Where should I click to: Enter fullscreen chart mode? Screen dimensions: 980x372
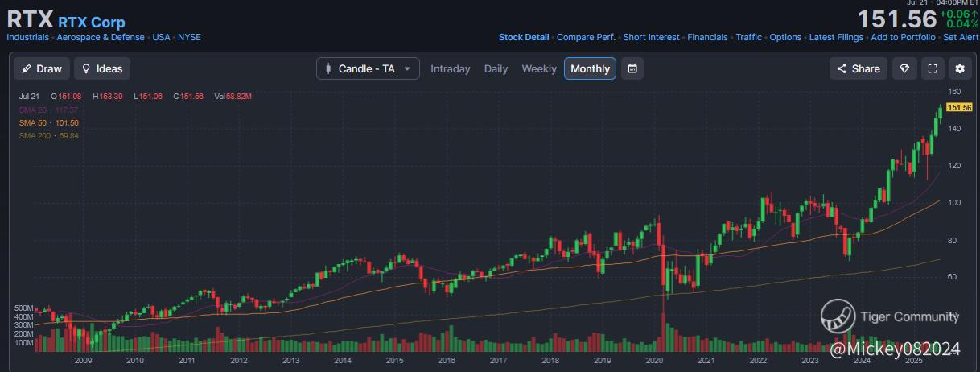coord(933,68)
